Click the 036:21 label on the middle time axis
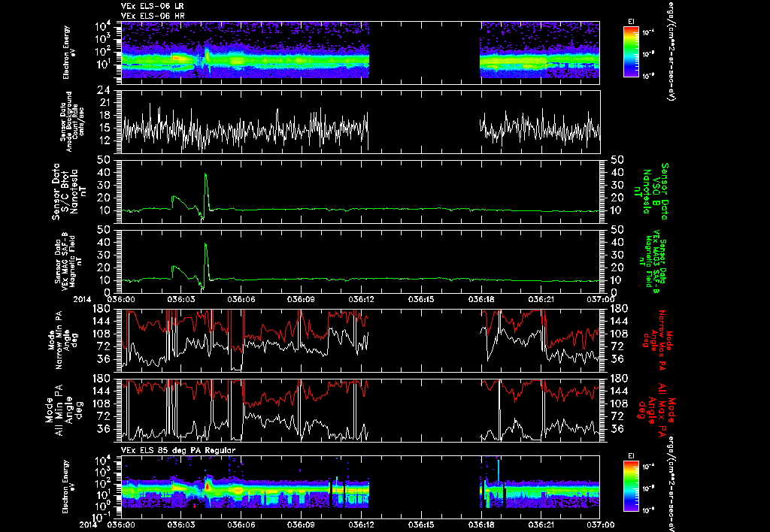 541,299
